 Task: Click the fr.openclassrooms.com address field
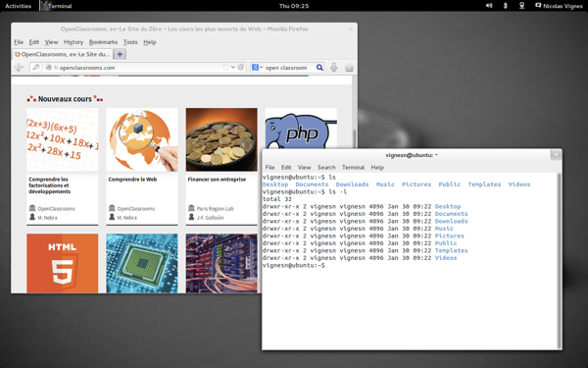coord(137,68)
